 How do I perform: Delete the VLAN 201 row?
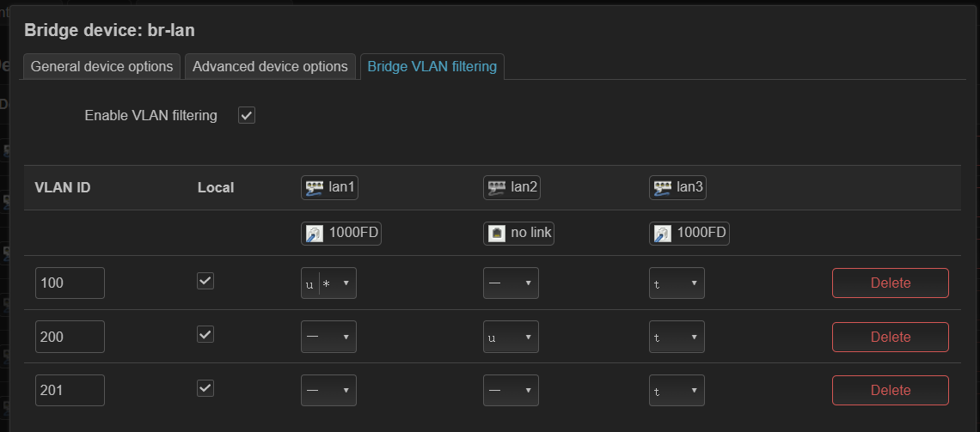point(890,391)
